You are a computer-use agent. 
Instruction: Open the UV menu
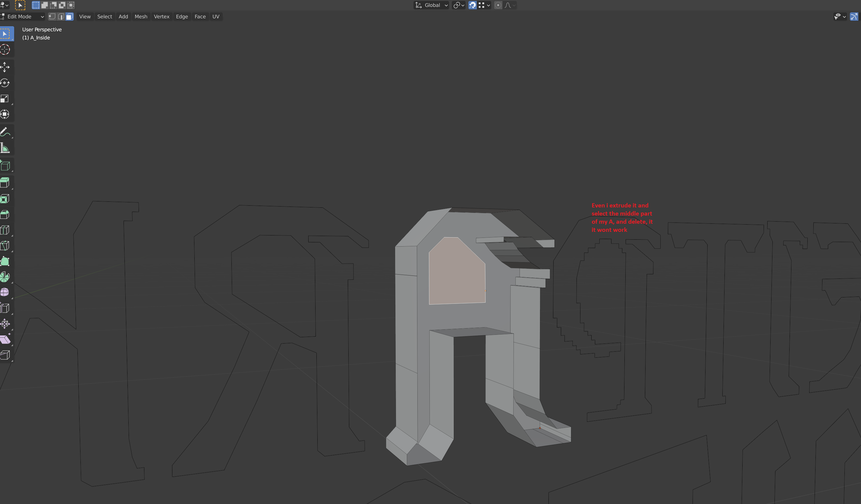click(x=215, y=16)
